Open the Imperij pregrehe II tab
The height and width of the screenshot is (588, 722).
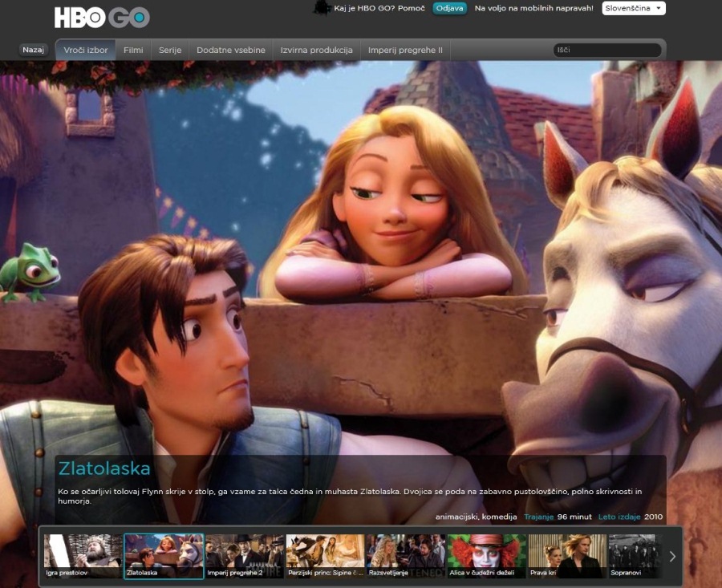pos(405,50)
